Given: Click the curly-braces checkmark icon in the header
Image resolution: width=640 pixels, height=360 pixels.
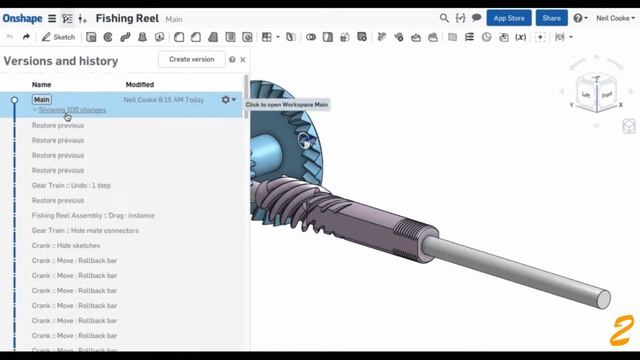Looking at the screenshot, I should coord(460,18).
